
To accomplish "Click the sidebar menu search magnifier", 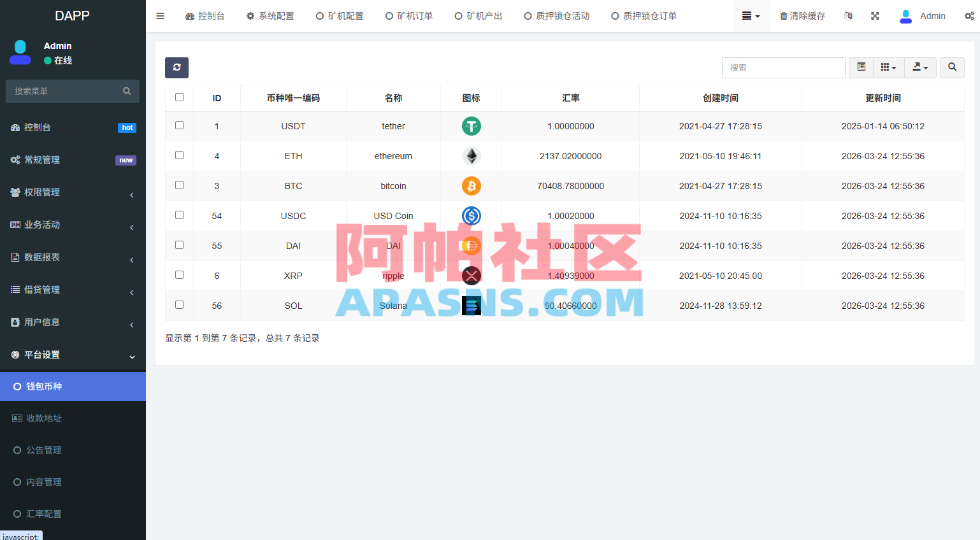I will 127,91.
